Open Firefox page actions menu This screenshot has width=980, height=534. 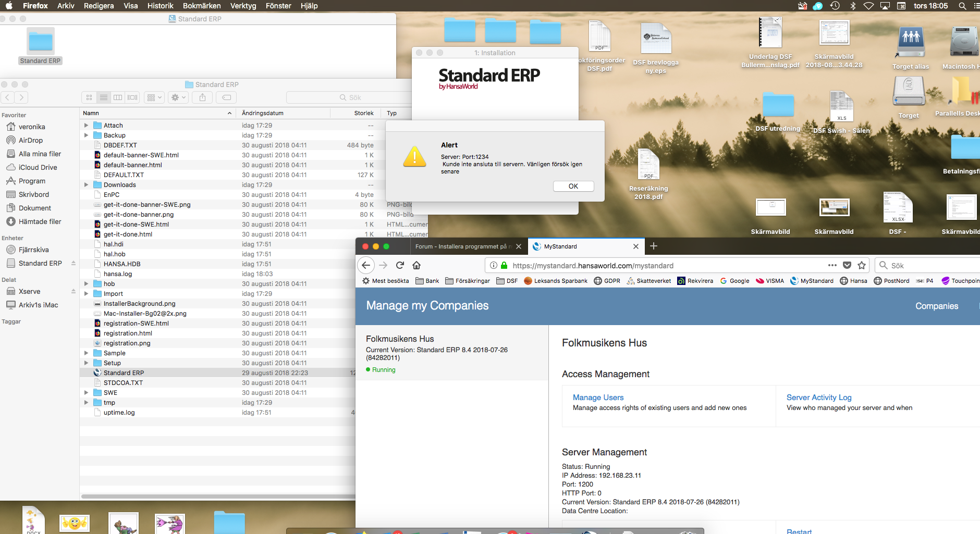coord(832,265)
